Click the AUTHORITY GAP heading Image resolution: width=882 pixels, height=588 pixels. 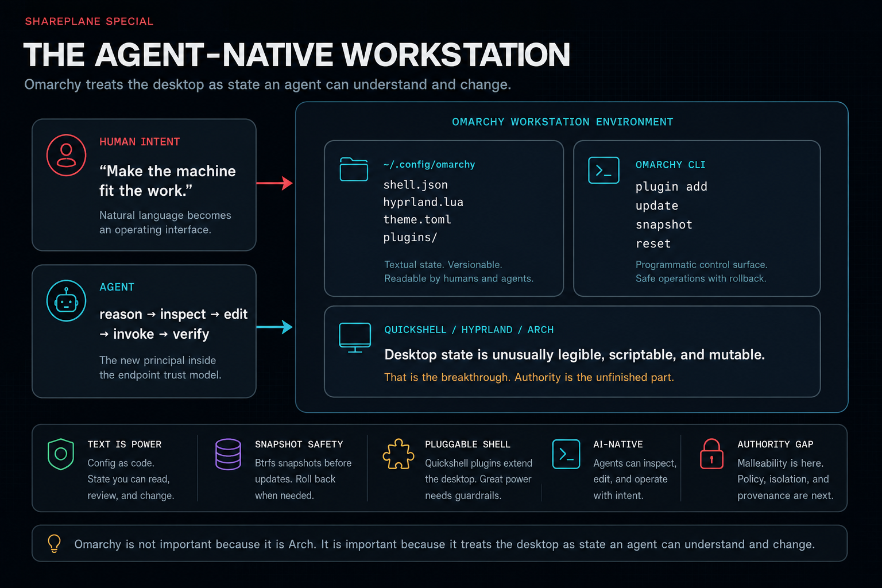[x=775, y=444]
